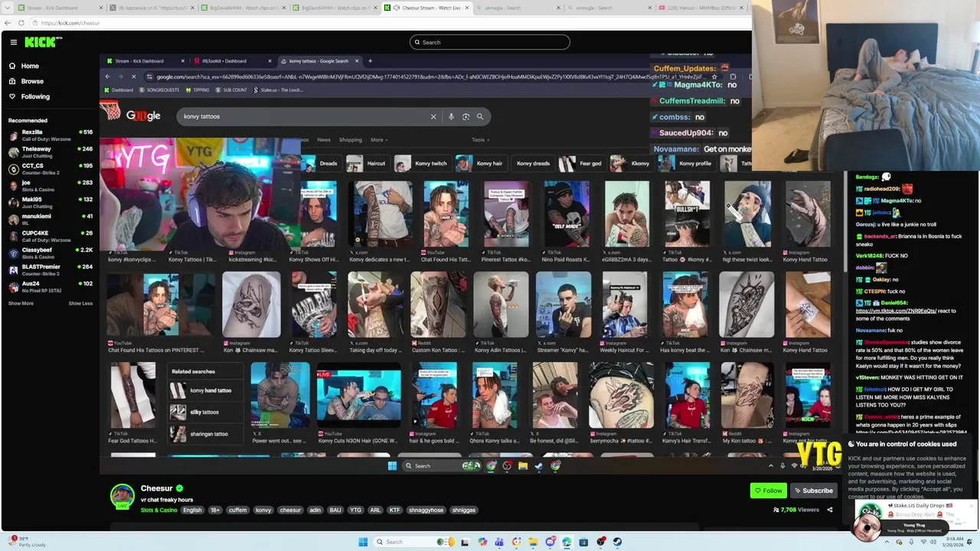The height and width of the screenshot is (551, 980).
Task: Click the Kick search field
Action: pyautogui.click(x=490, y=42)
